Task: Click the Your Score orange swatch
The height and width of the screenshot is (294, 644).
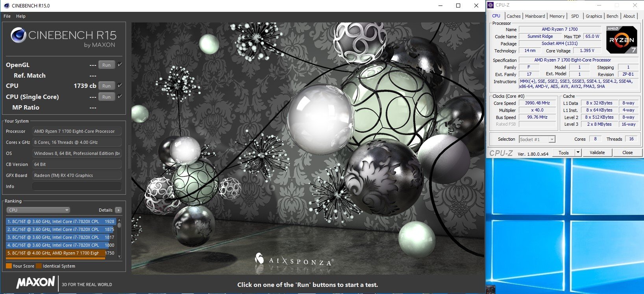Action: [9, 266]
